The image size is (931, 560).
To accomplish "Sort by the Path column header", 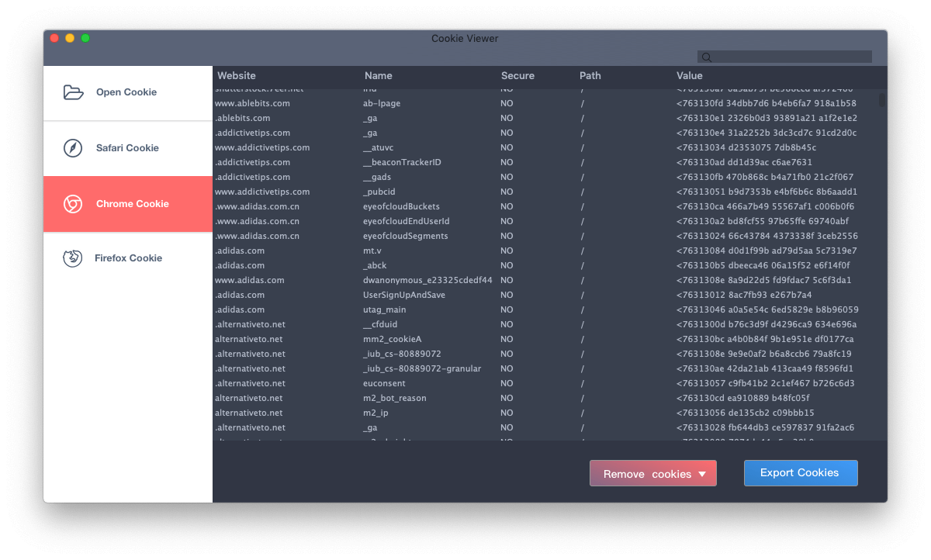I will (x=590, y=76).
